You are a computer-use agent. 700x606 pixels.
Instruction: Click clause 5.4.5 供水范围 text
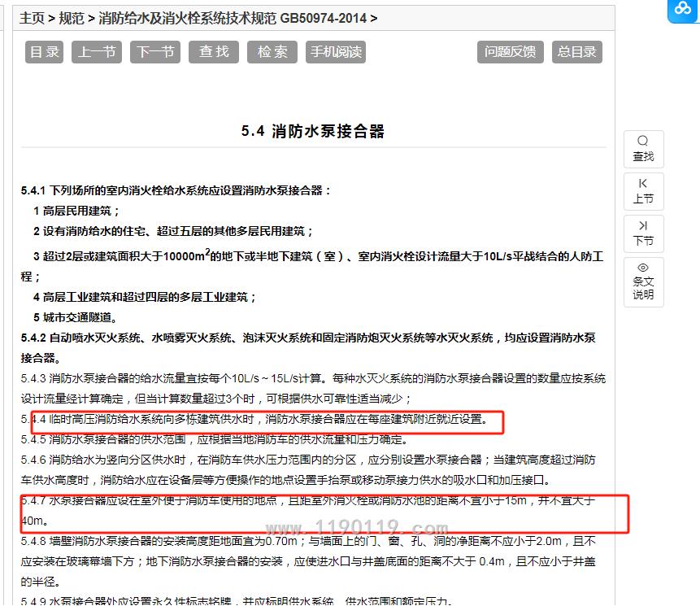click(215, 439)
